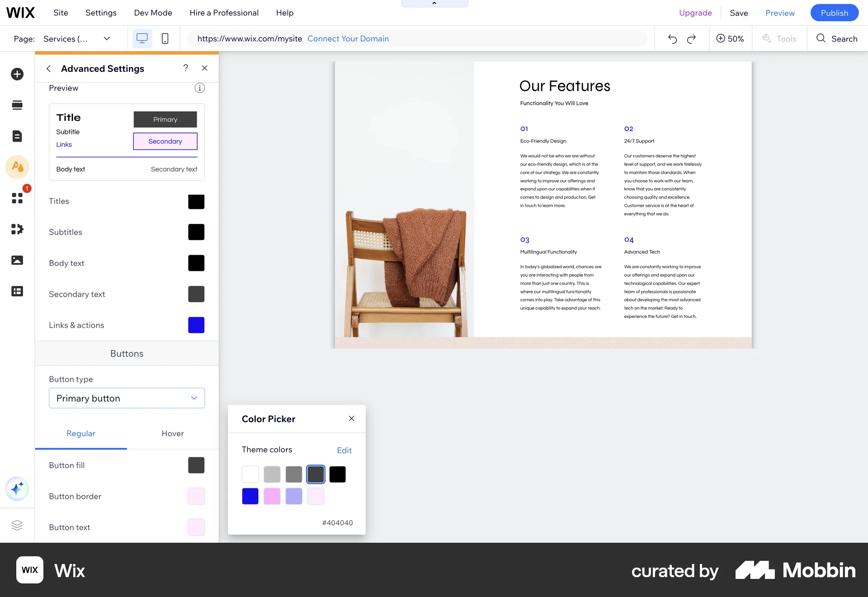Select the Site Design tool
Screen dimensions: 868x597
coord(17,167)
